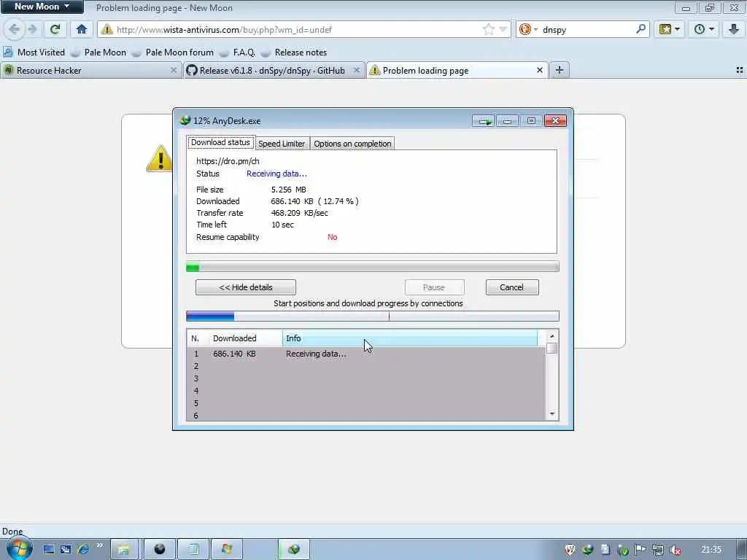
Task: Click the greyed Pause button
Action: tap(433, 287)
